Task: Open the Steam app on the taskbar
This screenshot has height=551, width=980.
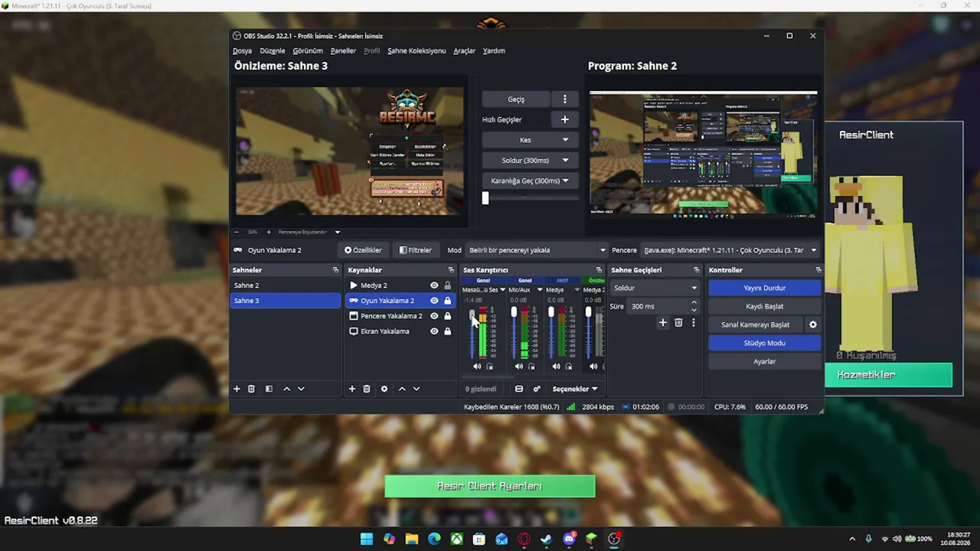Action: [x=546, y=539]
